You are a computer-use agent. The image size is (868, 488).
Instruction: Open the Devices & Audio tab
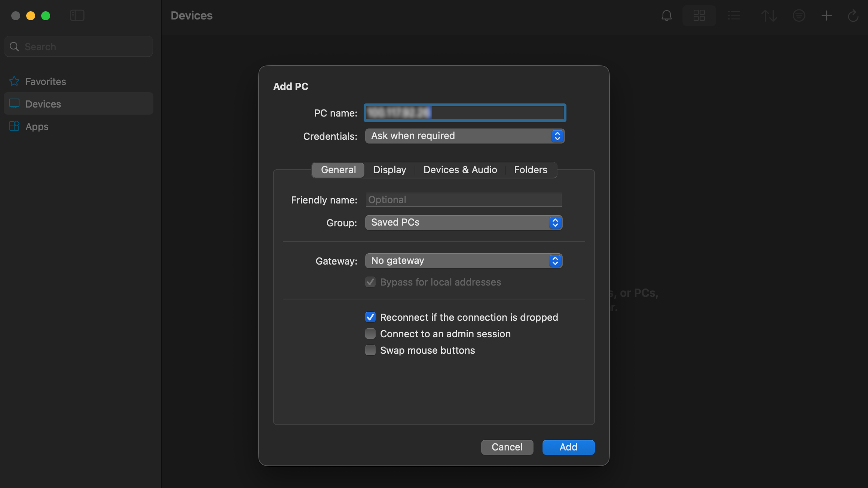pyautogui.click(x=460, y=170)
